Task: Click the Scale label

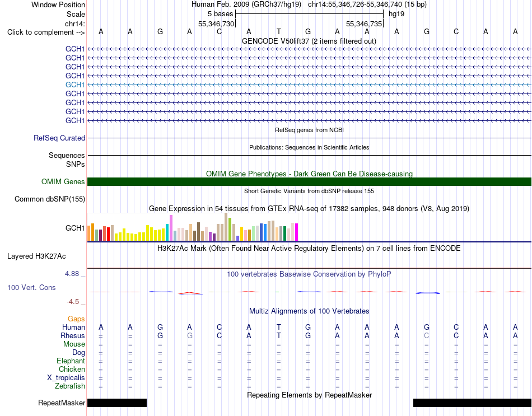Action: click(76, 14)
